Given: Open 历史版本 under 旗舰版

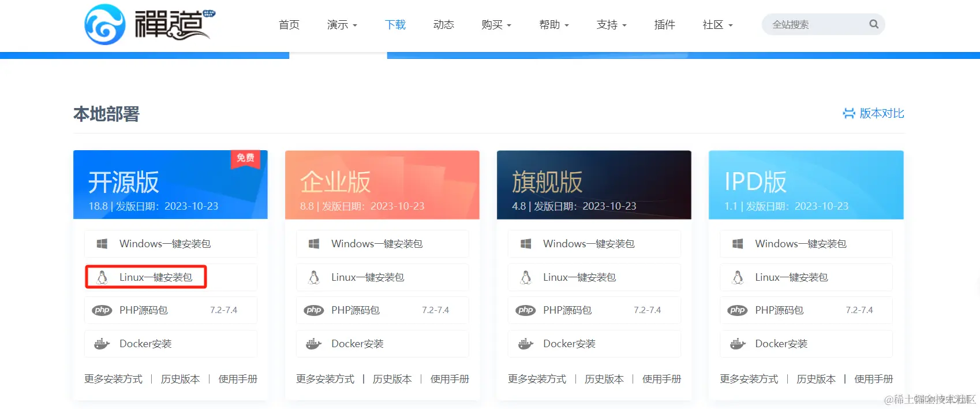Looking at the screenshot, I should pos(604,379).
